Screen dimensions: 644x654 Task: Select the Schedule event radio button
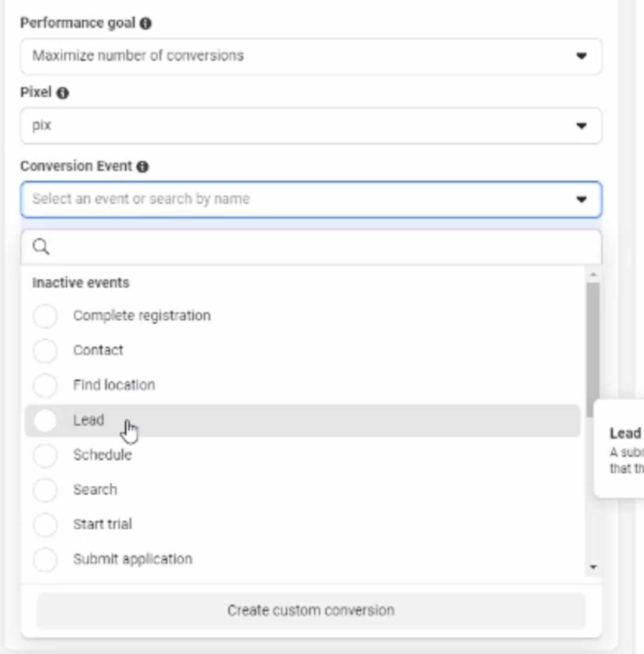(45, 455)
